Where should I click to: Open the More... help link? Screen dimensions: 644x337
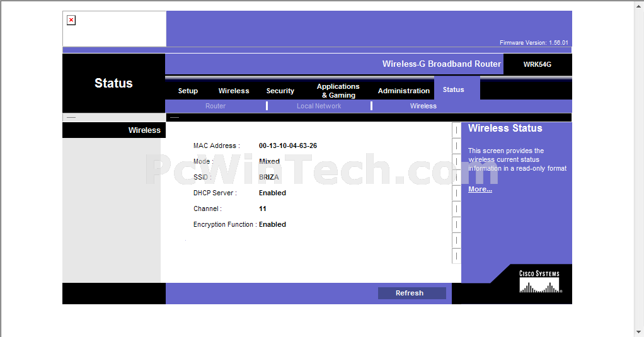click(x=480, y=189)
